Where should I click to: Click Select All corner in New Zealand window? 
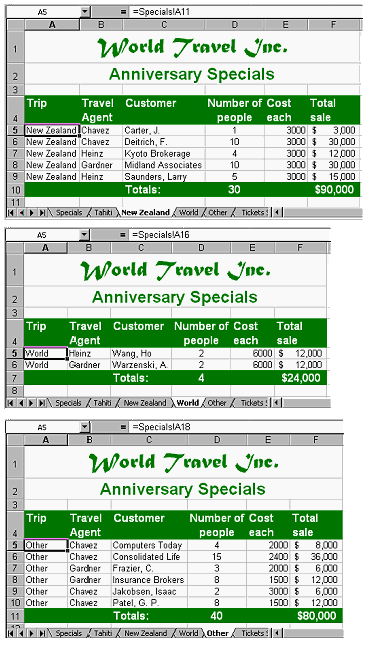pos(16,25)
